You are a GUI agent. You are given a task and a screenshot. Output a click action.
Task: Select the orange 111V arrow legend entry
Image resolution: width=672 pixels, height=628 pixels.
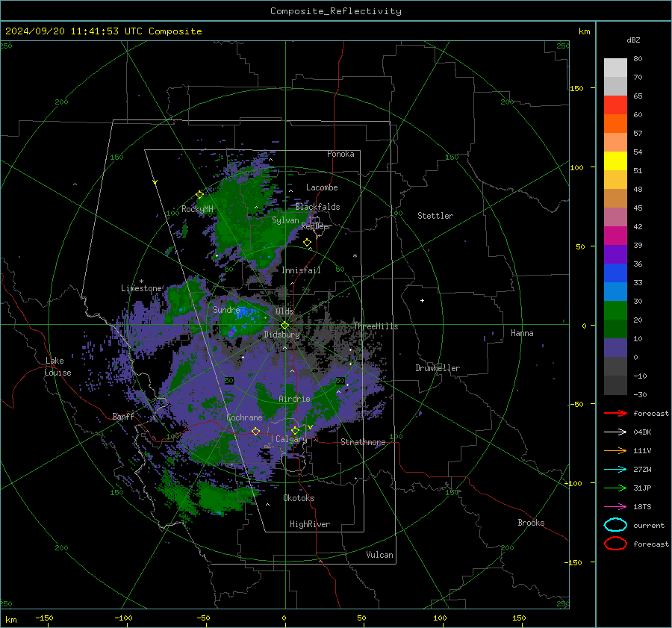tap(615, 450)
